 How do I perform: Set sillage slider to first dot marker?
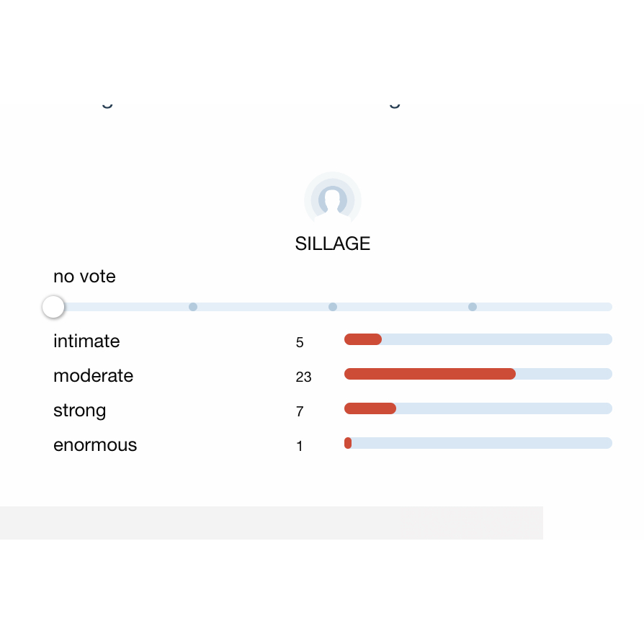[193, 307]
